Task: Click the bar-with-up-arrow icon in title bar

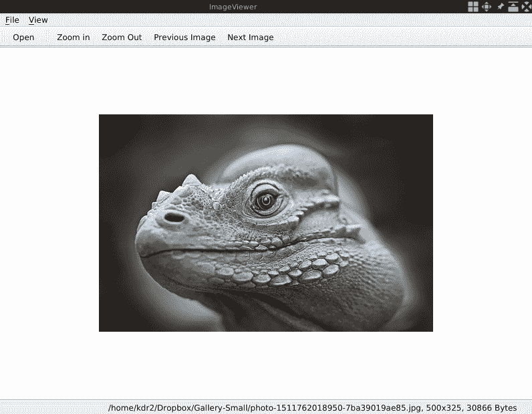Action: (513, 7)
